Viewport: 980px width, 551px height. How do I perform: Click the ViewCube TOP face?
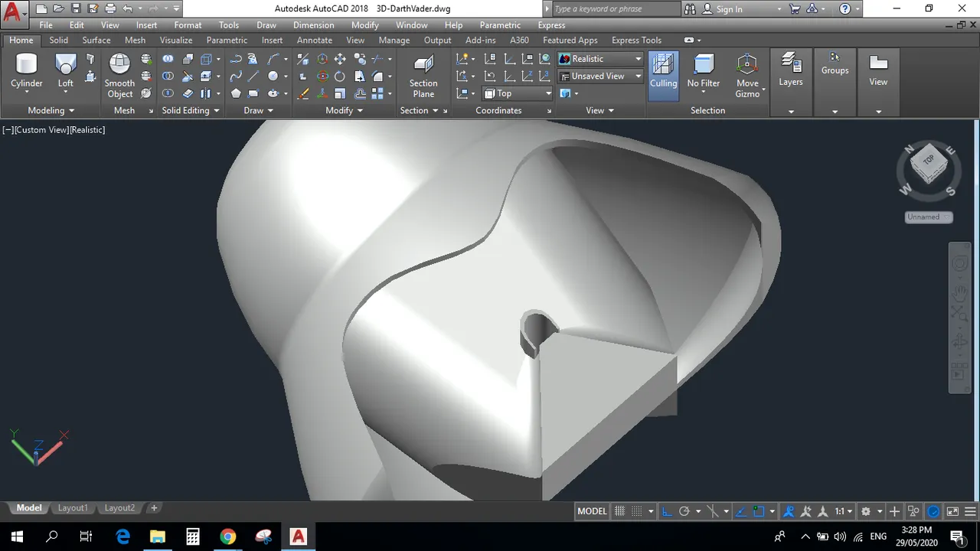point(928,161)
